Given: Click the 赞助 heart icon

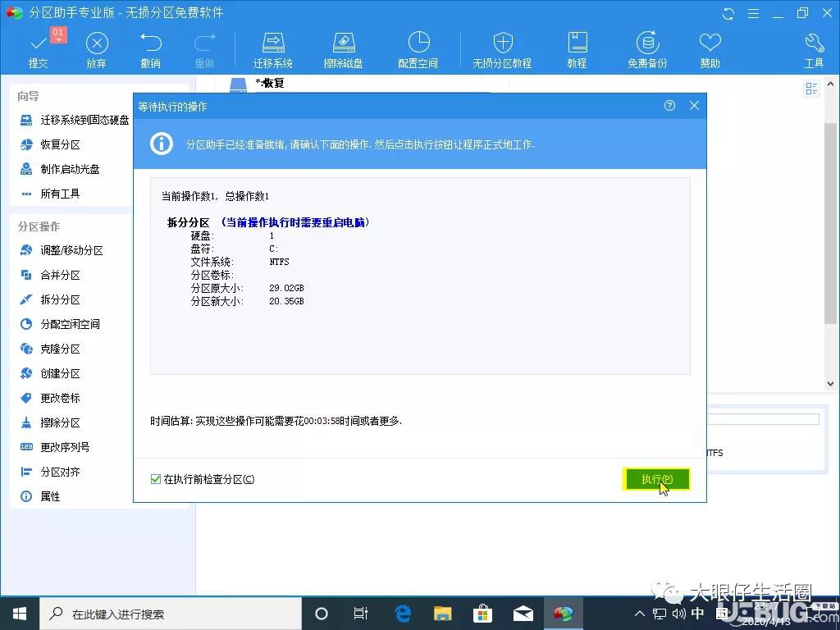Looking at the screenshot, I should click(x=710, y=49).
